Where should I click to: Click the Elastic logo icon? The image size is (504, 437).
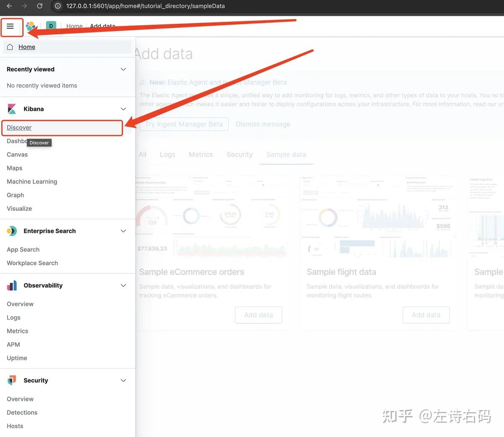[x=31, y=26]
